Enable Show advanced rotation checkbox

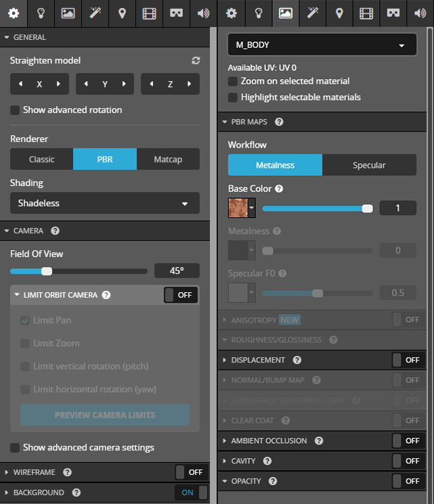coord(15,110)
